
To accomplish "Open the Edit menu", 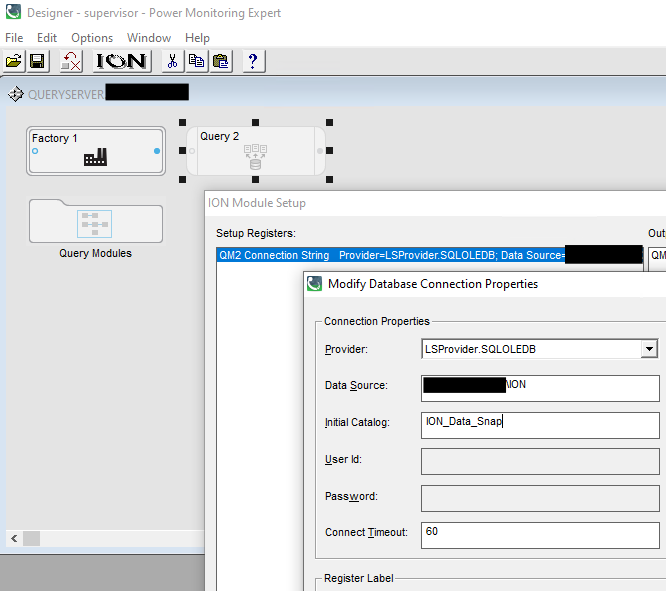I will (47, 38).
